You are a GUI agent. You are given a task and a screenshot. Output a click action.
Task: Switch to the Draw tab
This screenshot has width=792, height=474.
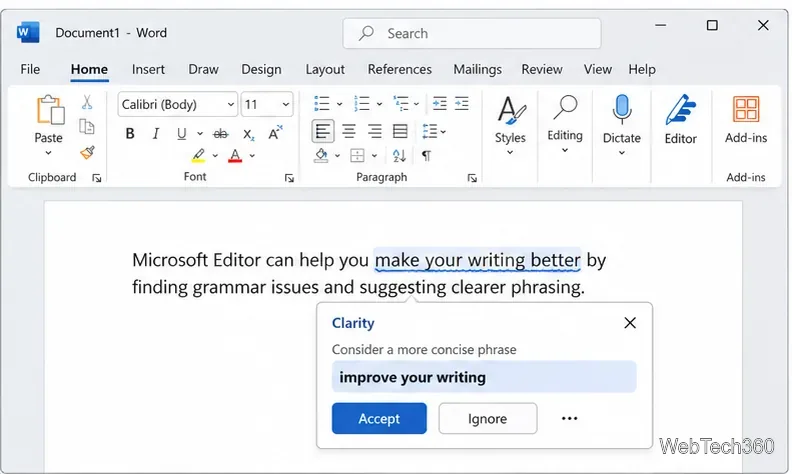tap(203, 69)
